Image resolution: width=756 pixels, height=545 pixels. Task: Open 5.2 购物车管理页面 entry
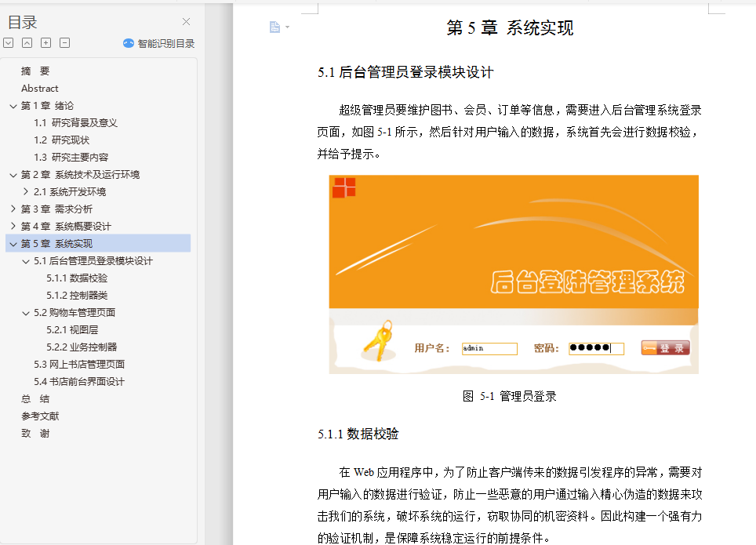point(75,313)
